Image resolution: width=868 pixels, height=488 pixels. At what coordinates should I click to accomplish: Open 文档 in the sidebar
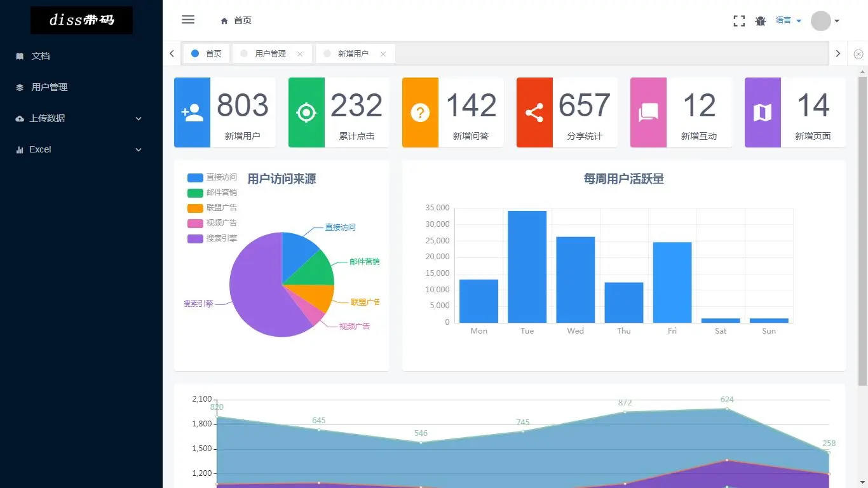coord(81,56)
